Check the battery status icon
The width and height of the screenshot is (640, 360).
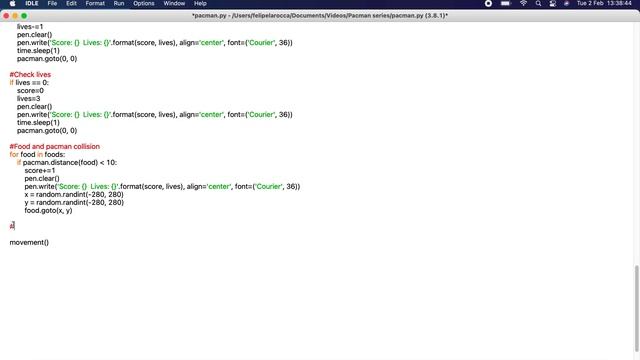tap(506, 3)
